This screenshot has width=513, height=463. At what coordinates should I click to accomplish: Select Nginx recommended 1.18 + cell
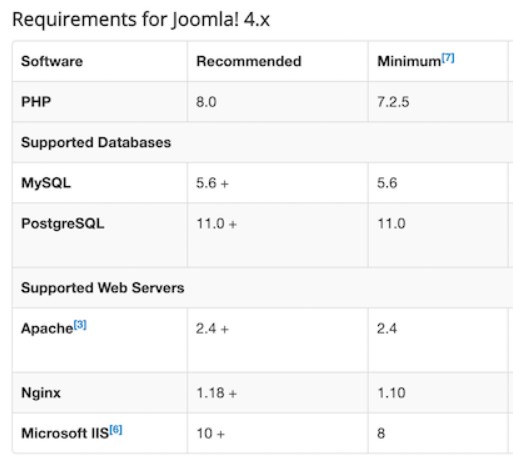coord(278,393)
